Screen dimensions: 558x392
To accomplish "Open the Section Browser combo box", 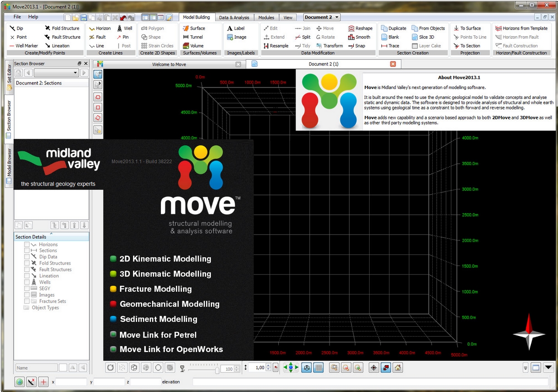I will tap(56, 73).
